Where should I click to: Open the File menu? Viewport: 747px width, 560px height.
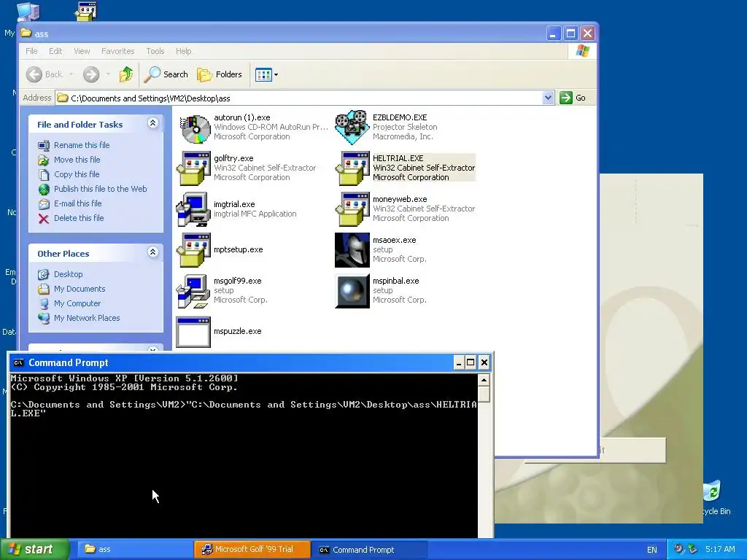click(31, 51)
